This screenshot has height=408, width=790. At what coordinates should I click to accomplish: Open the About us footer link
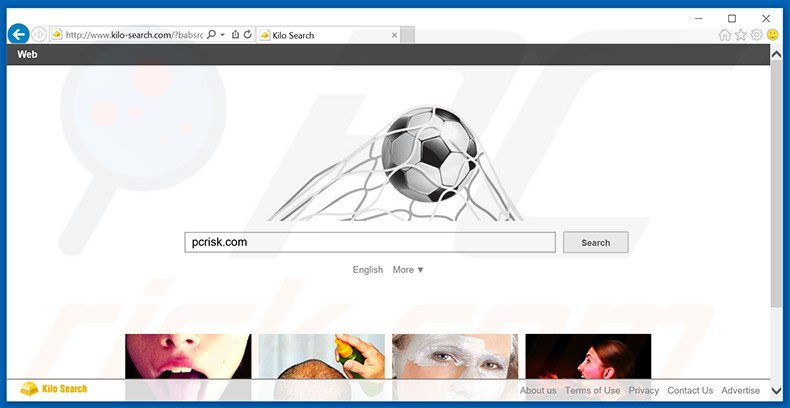(x=538, y=390)
